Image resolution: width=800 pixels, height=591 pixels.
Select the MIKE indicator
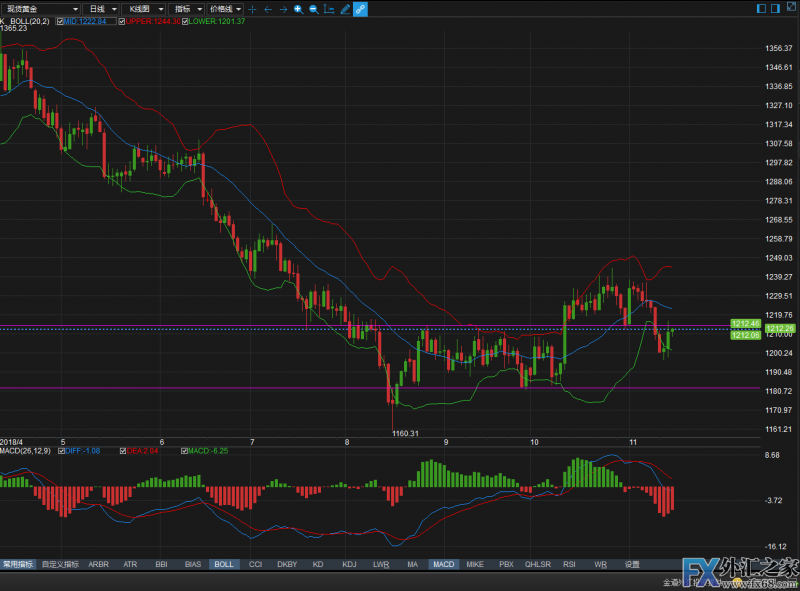coord(475,564)
